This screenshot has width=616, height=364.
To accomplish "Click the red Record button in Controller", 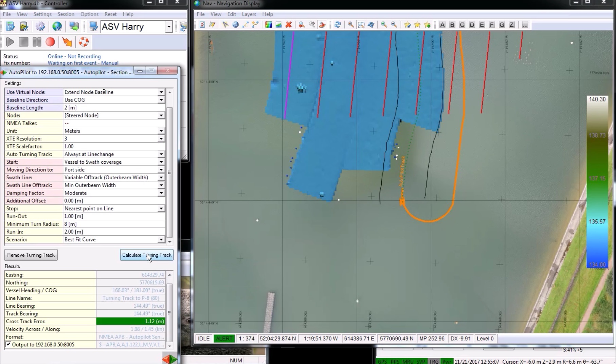I will [x=50, y=42].
